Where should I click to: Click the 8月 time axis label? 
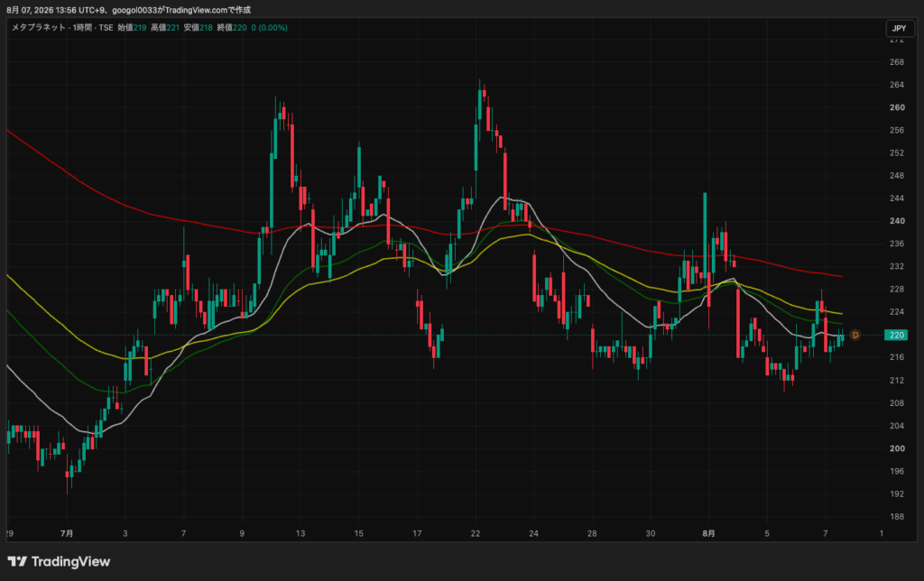708,533
